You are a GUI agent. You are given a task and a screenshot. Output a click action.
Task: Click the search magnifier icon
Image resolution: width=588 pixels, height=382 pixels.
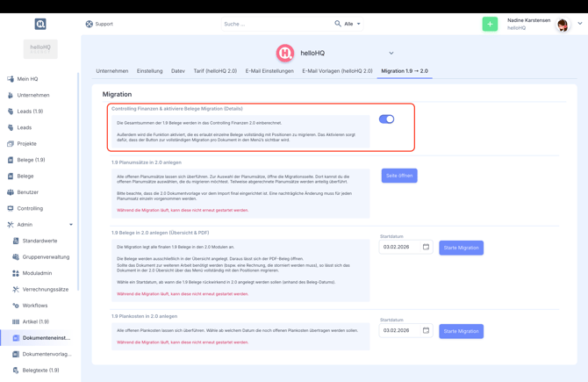[338, 24]
